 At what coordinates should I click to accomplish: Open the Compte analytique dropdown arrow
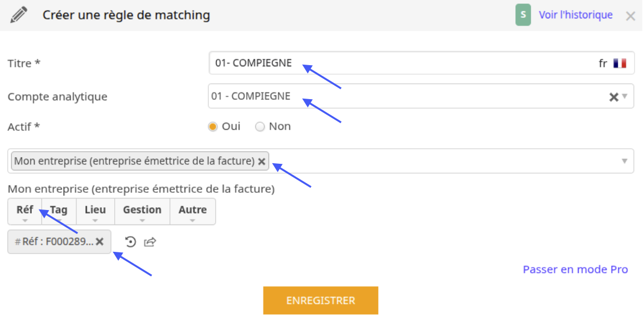click(x=625, y=96)
